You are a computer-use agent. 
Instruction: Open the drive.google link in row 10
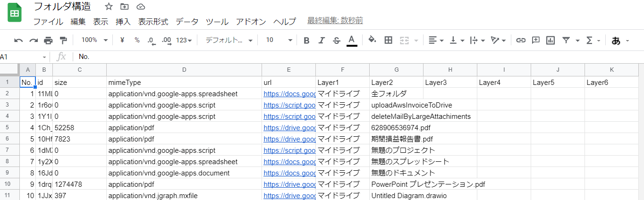(x=289, y=184)
